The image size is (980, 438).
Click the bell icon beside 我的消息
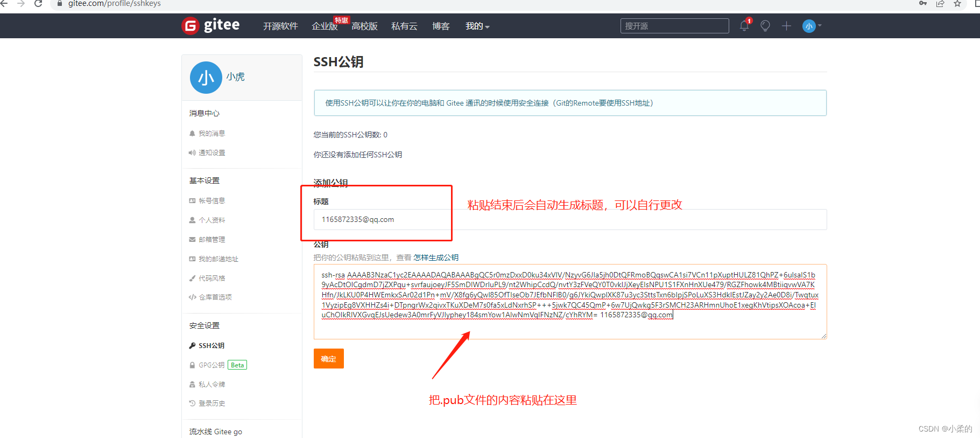(x=192, y=133)
